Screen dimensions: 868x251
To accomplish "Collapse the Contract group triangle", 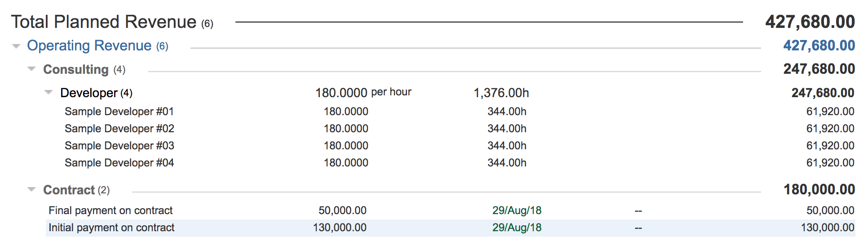I will (x=31, y=190).
